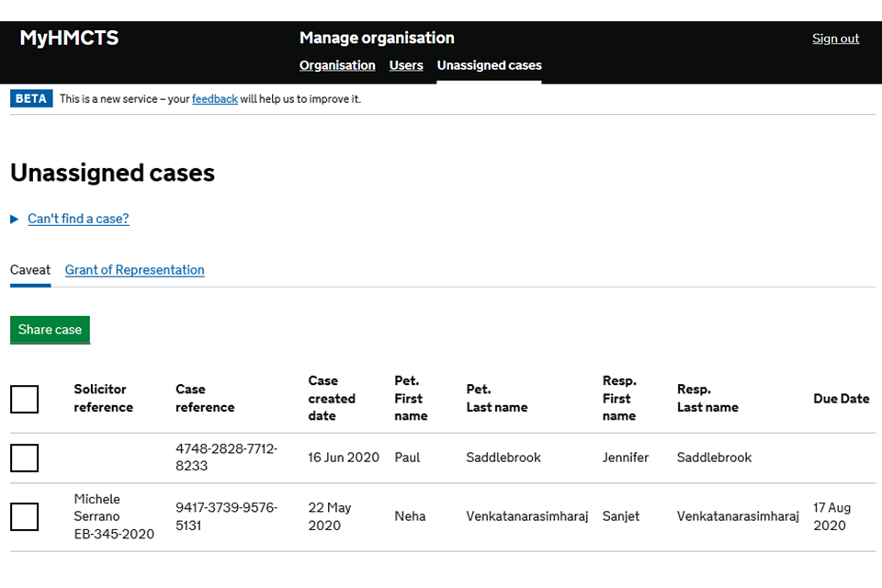Click the Case created date column header
The height and width of the screenshot is (588, 882).
pyautogui.click(x=332, y=399)
